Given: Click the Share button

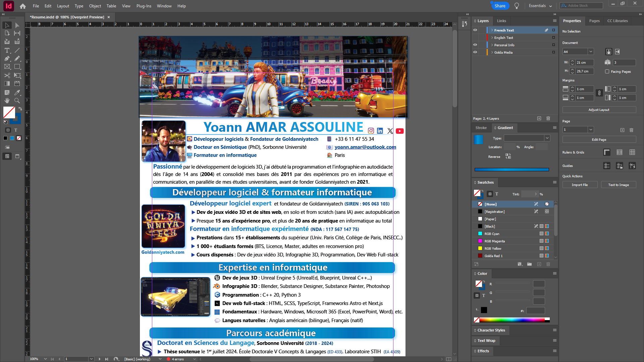Looking at the screenshot, I should point(500,6).
